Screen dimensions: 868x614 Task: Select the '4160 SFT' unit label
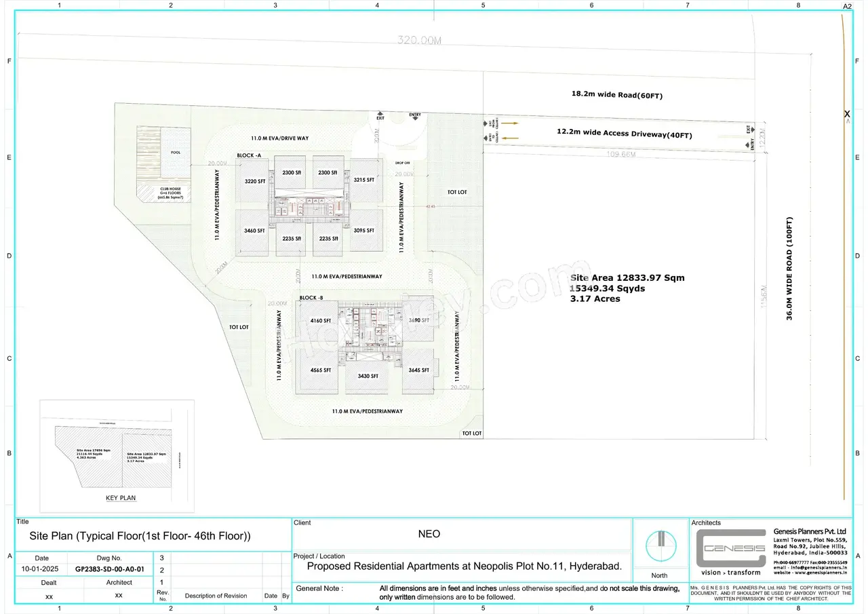[320, 320]
